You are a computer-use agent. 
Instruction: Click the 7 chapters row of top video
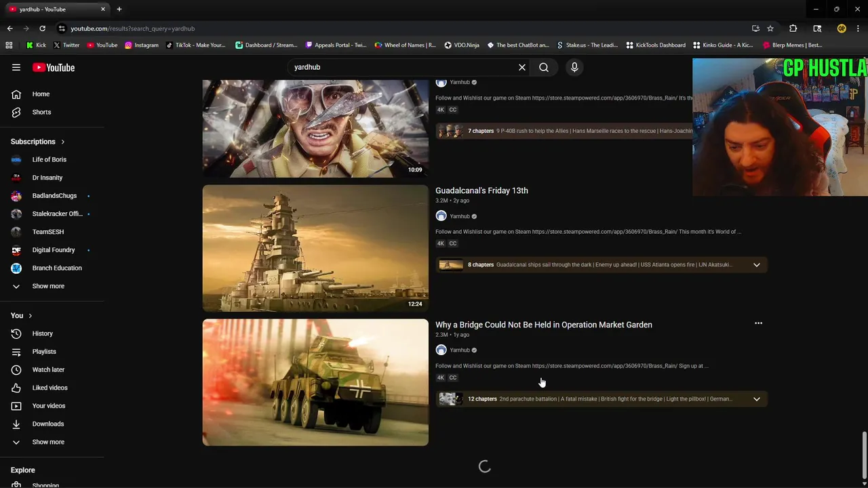coord(564,131)
